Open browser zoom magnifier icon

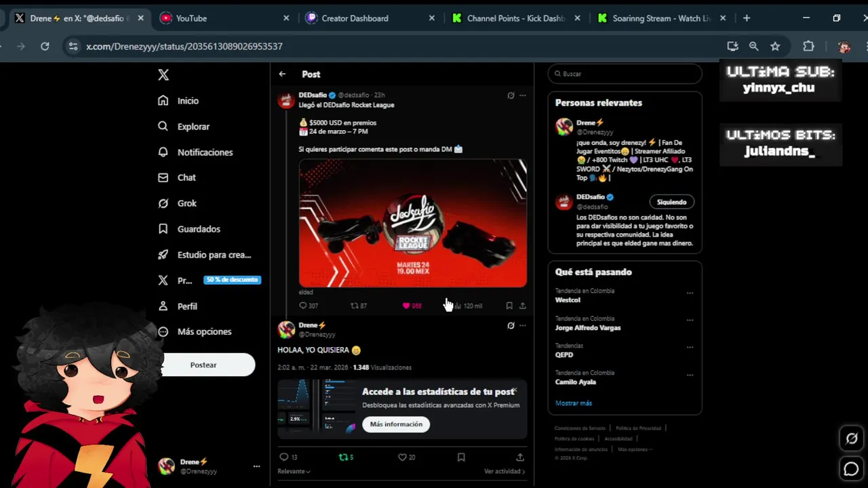point(753,46)
